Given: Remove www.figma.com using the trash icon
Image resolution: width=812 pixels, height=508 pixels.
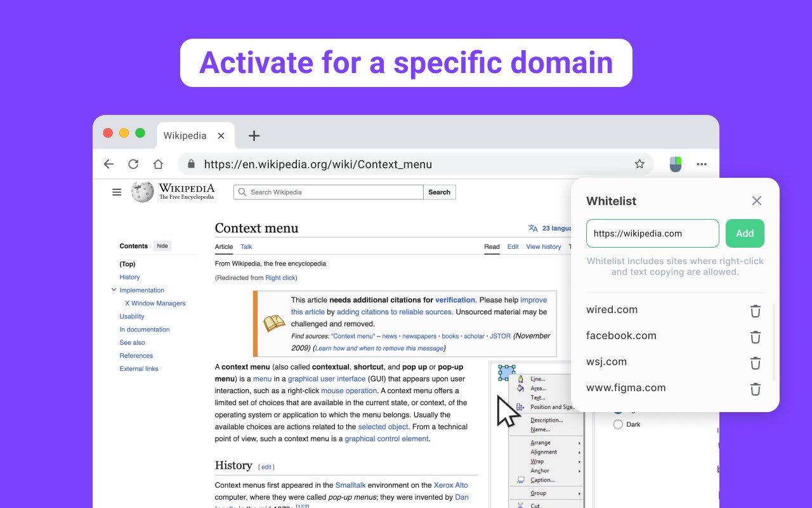Looking at the screenshot, I should [756, 389].
